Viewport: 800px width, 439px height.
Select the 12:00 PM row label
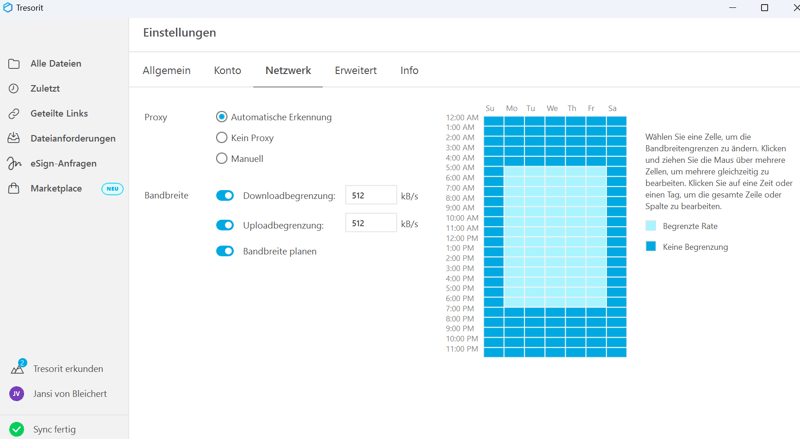(461, 238)
